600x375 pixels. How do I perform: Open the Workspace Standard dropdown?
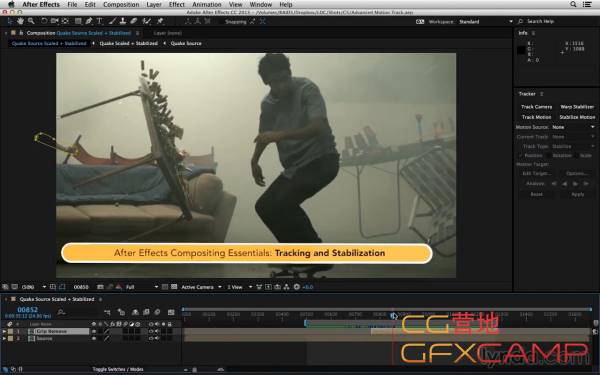pos(485,21)
